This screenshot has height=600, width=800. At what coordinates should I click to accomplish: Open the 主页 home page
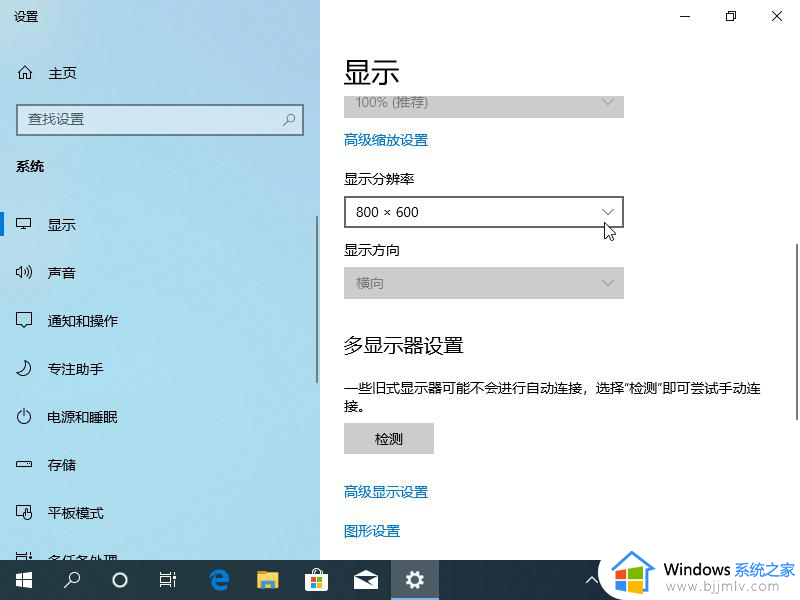click(x=62, y=73)
